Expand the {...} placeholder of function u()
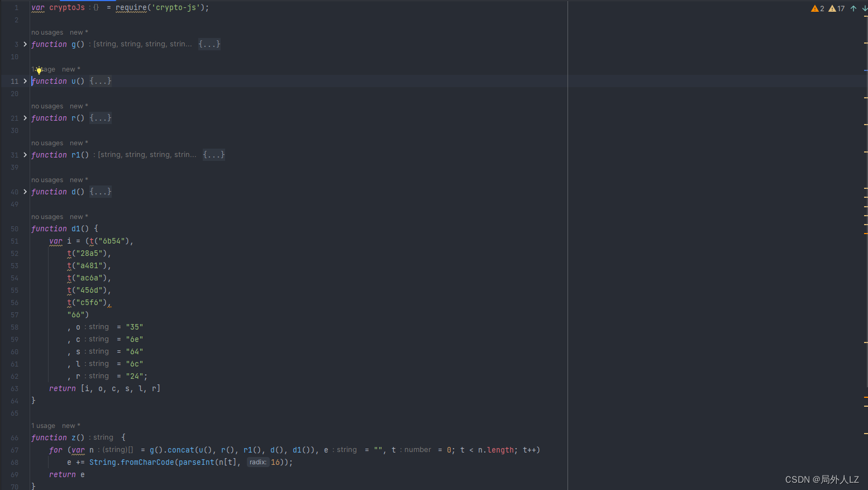The width and height of the screenshot is (868, 490). pos(101,81)
